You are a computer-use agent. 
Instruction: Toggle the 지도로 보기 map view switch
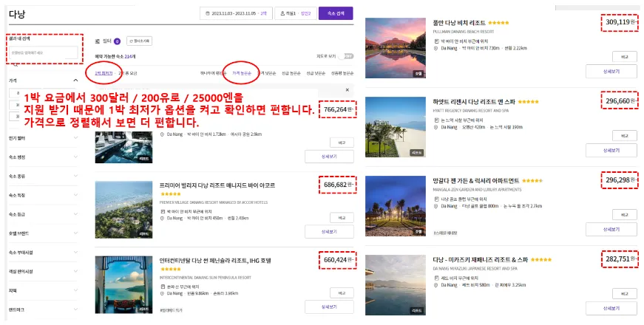(345, 56)
